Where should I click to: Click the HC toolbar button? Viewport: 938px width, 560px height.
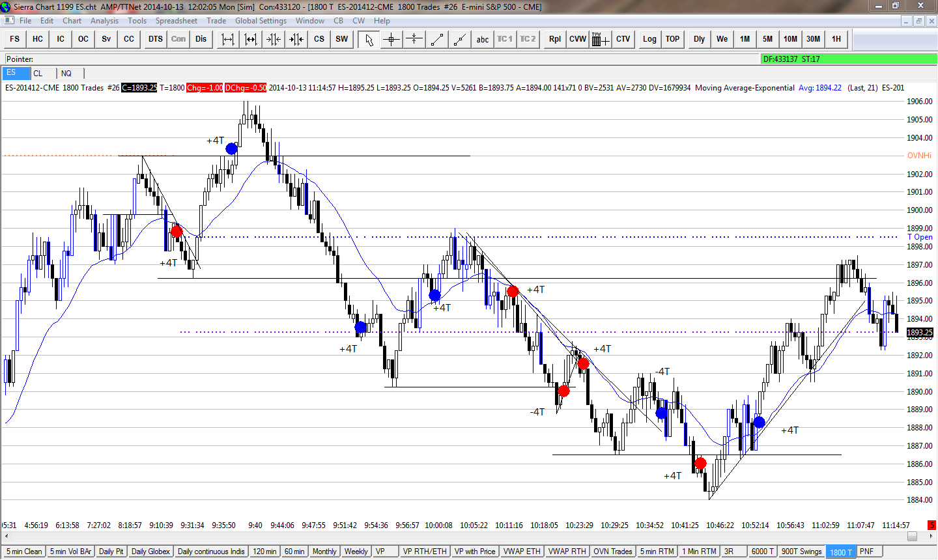[38, 39]
